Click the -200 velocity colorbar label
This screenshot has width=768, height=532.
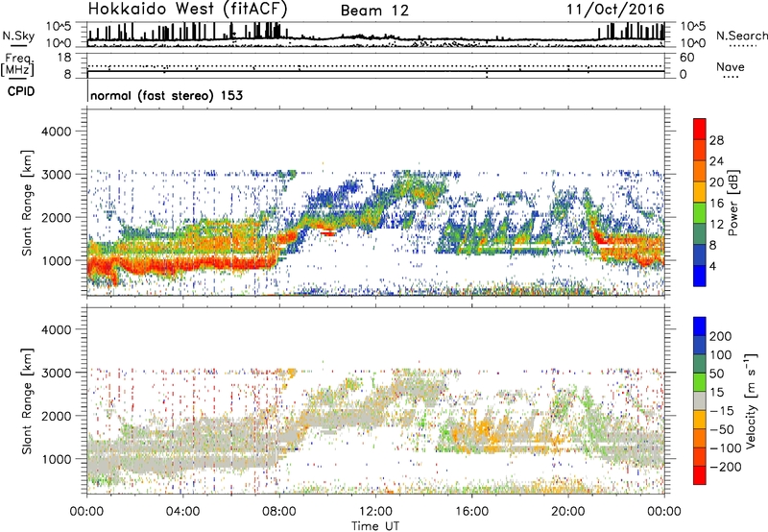(725, 467)
